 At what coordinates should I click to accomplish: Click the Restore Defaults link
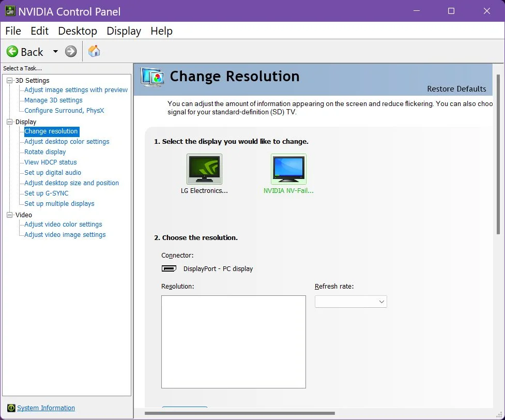point(456,89)
